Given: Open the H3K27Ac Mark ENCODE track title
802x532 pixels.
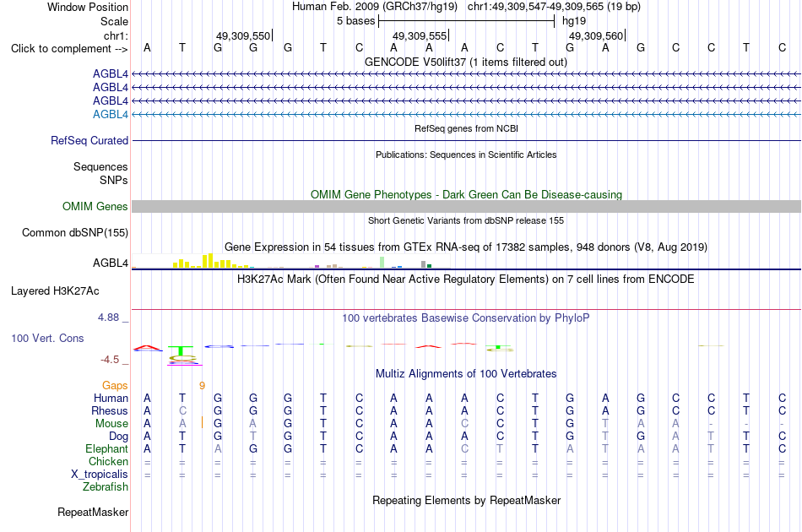Looking at the screenshot, I should pos(466,280).
